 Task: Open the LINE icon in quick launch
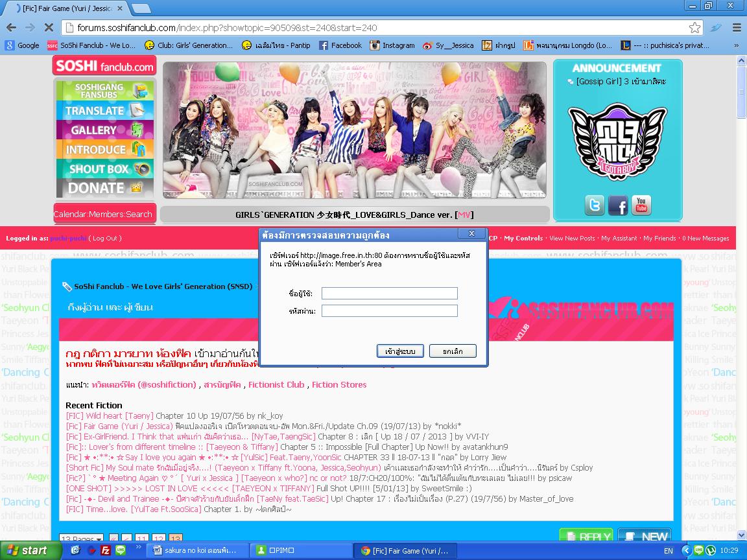[x=121, y=550]
